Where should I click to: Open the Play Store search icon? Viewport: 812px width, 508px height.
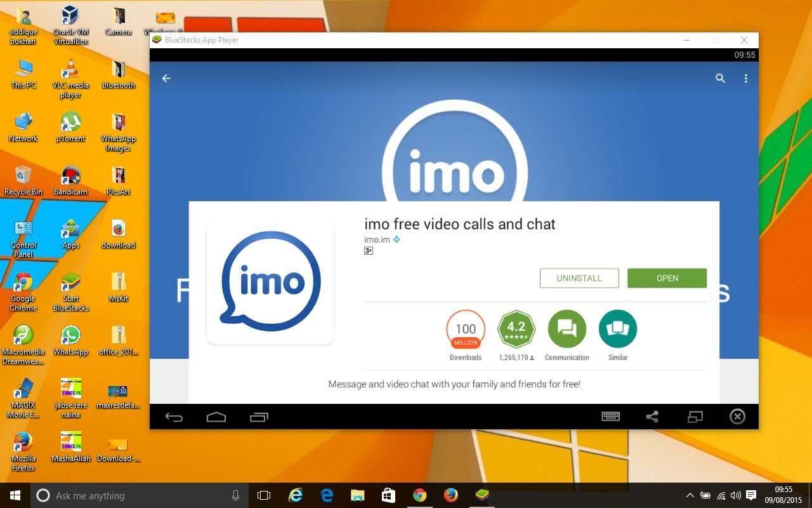[720, 78]
